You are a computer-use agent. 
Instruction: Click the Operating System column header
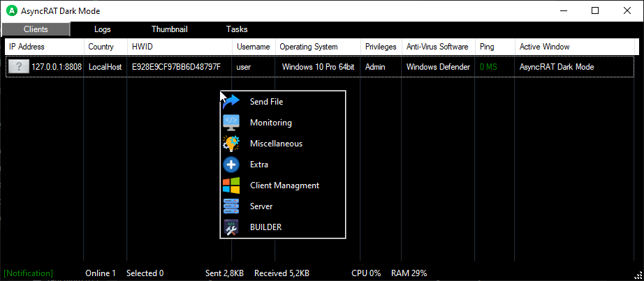click(309, 47)
